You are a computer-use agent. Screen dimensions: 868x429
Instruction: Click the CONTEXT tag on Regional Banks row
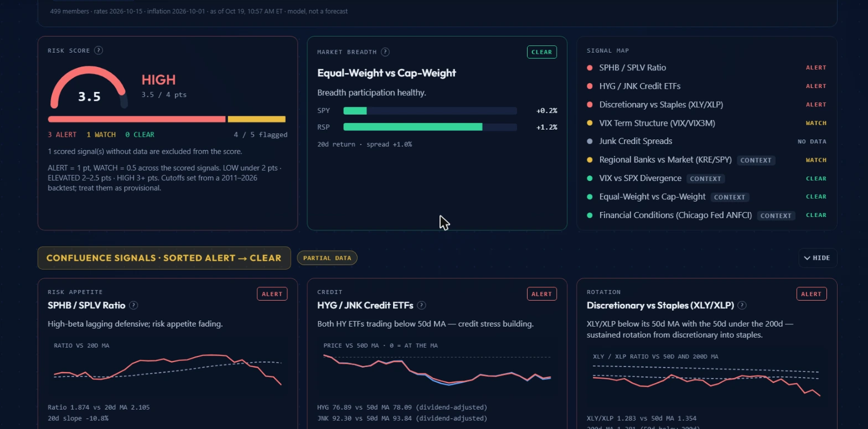[756, 160]
